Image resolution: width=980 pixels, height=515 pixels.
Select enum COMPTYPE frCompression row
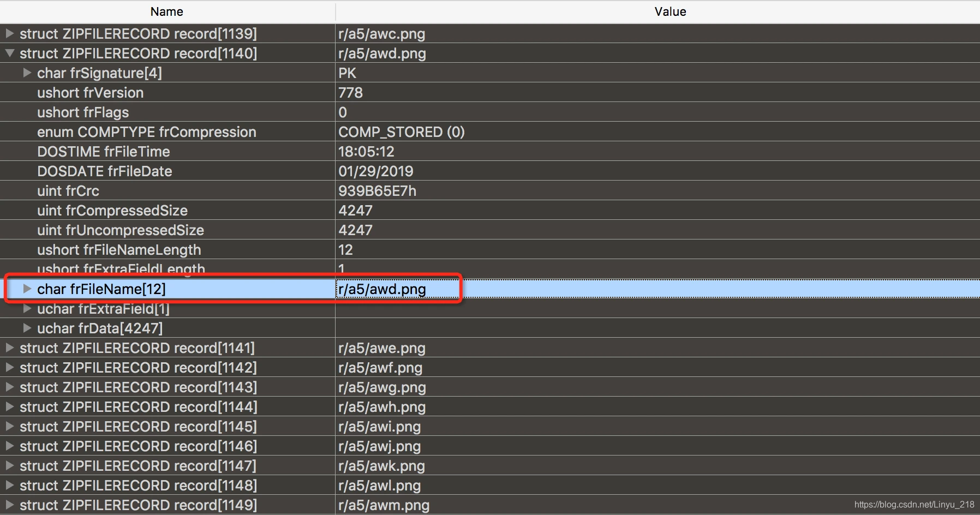point(490,132)
